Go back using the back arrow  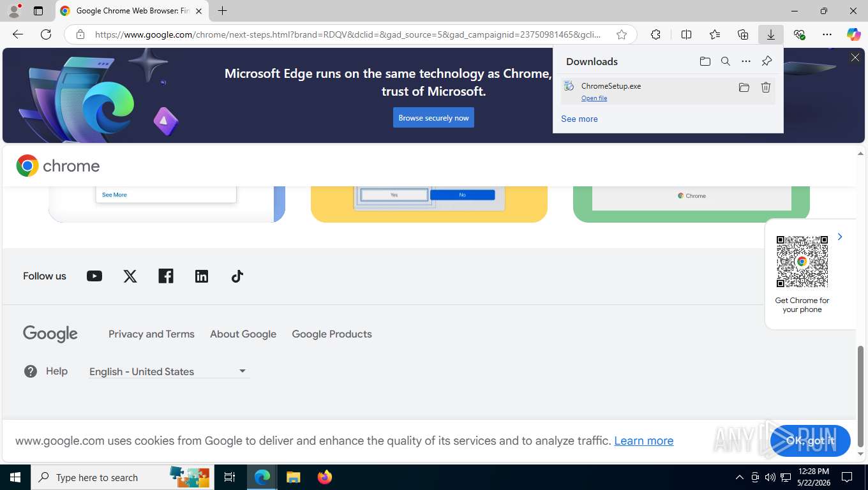[x=18, y=34]
